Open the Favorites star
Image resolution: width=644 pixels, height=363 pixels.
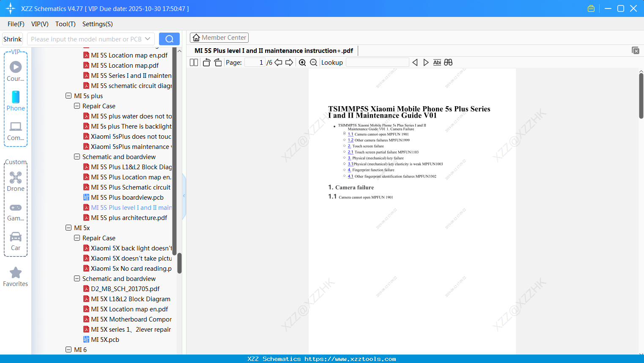pyautogui.click(x=16, y=277)
